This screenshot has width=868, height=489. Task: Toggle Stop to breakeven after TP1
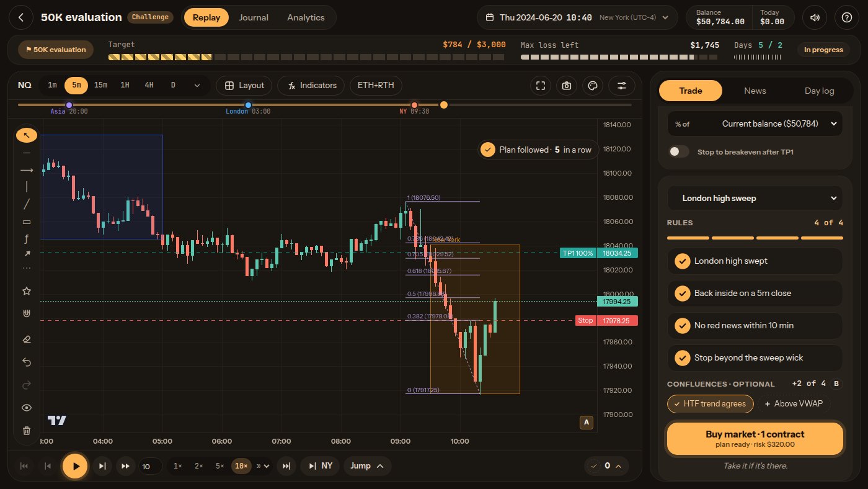[679, 151]
